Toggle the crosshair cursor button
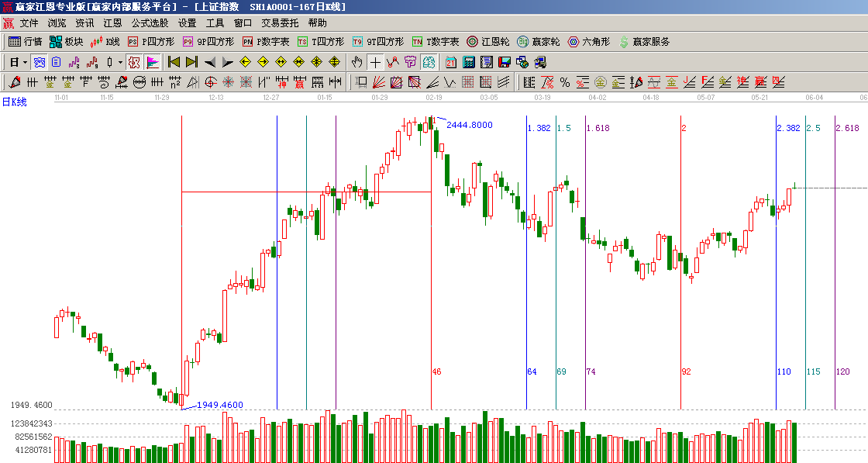The width and height of the screenshot is (868, 463). (x=375, y=62)
